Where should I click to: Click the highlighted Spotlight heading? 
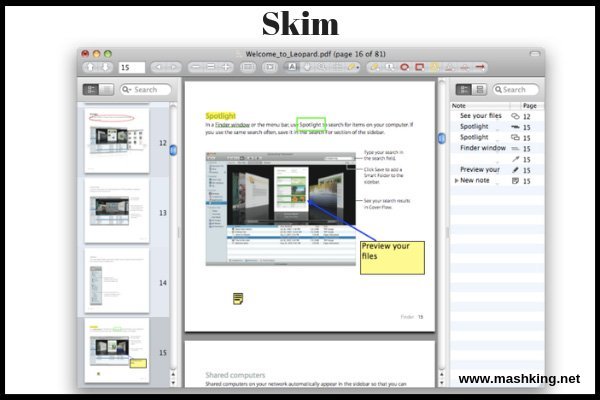(x=220, y=116)
